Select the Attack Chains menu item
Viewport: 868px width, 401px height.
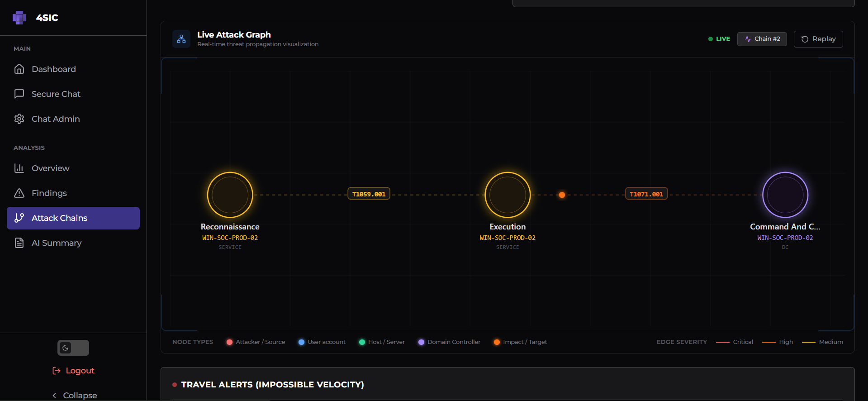coord(73,218)
